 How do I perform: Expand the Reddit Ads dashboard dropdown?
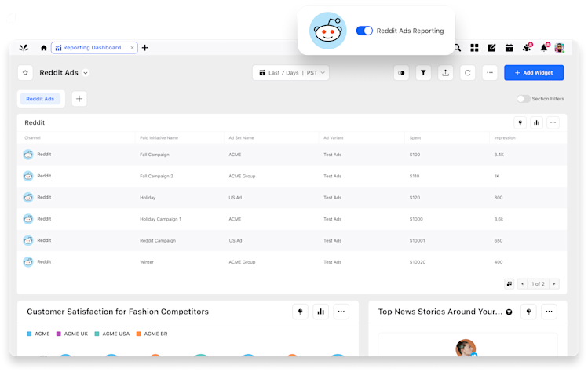(x=86, y=73)
